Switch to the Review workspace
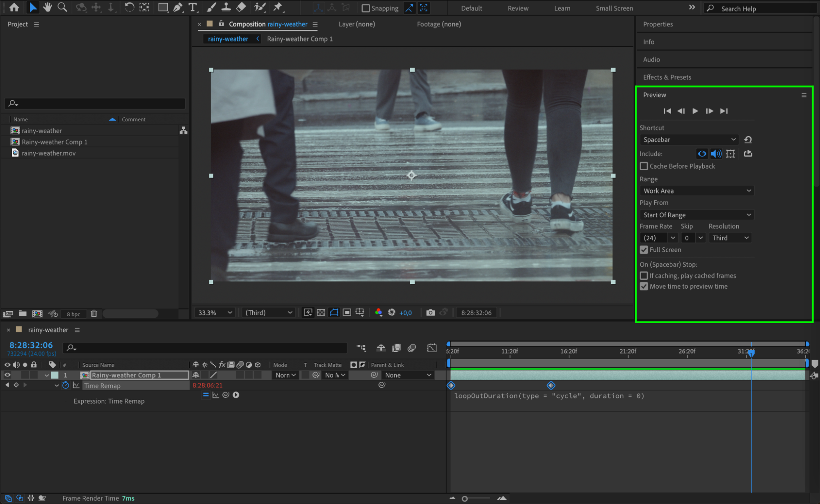This screenshot has height=504, width=820. tap(518, 8)
